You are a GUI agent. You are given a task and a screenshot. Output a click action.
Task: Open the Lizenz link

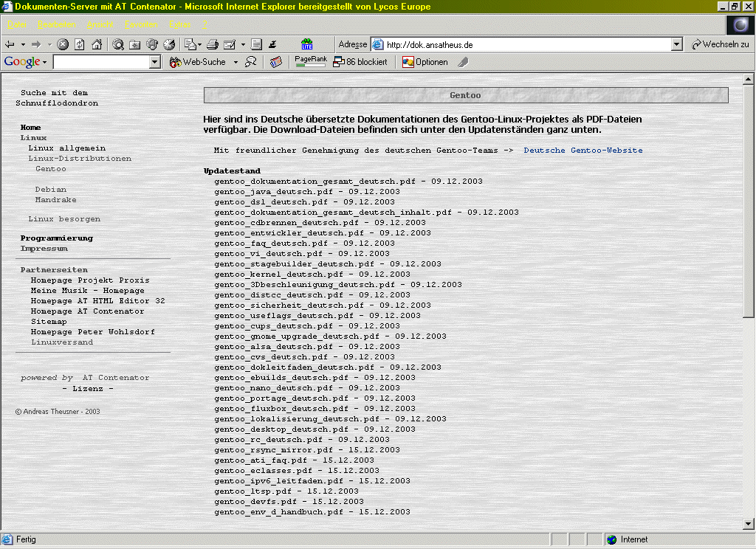pyautogui.click(x=88, y=388)
